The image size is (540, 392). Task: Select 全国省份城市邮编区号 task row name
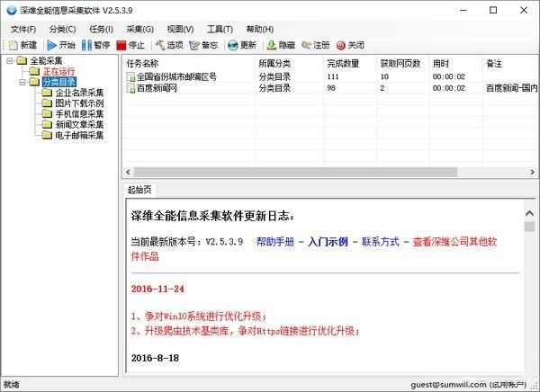click(x=176, y=76)
